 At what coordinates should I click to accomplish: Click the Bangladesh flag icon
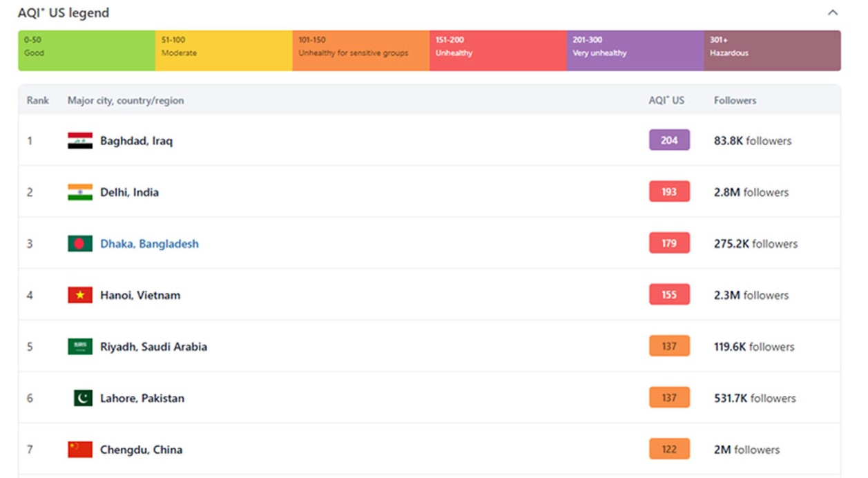pos(80,244)
